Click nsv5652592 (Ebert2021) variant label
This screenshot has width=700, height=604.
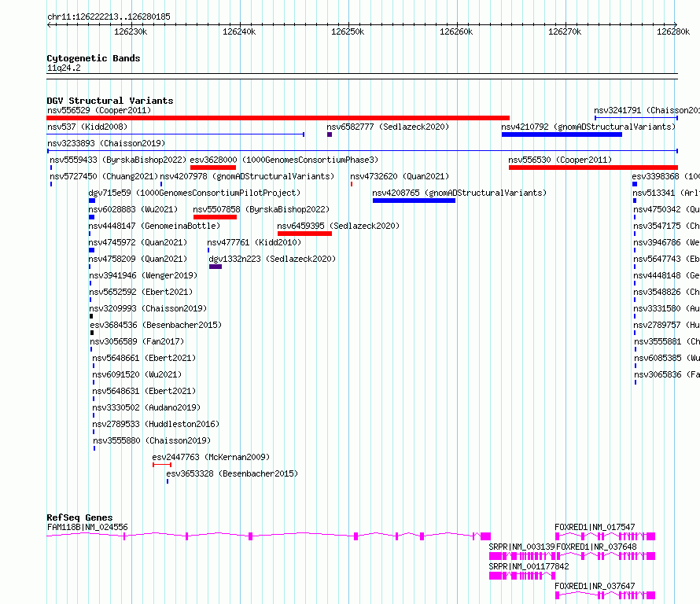(x=141, y=292)
